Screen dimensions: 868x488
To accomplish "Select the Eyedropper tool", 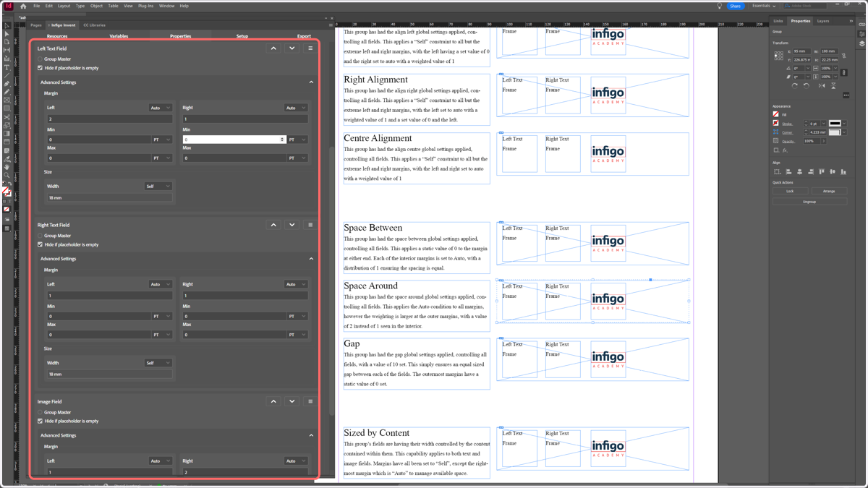I will (7, 158).
